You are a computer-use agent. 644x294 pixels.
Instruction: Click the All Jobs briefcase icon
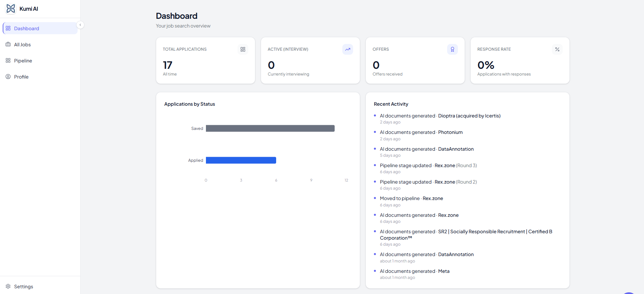coord(8,44)
